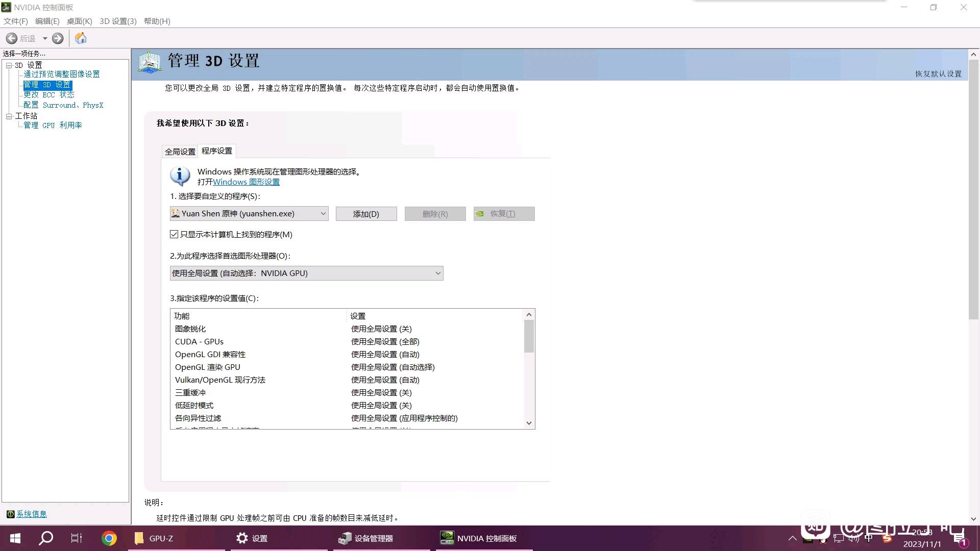Show hidden system tray icons chevron
Screen dimensions: 980x551
click(792, 538)
